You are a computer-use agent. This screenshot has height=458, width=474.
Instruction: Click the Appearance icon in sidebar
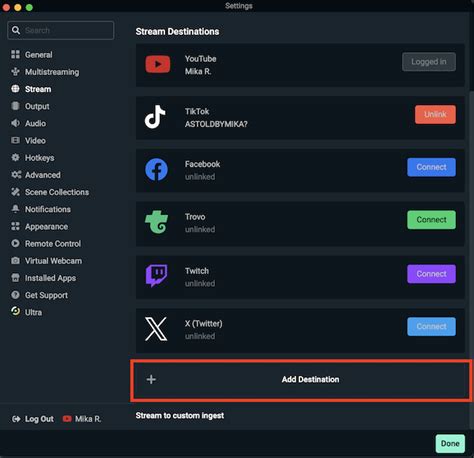pyautogui.click(x=15, y=226)
